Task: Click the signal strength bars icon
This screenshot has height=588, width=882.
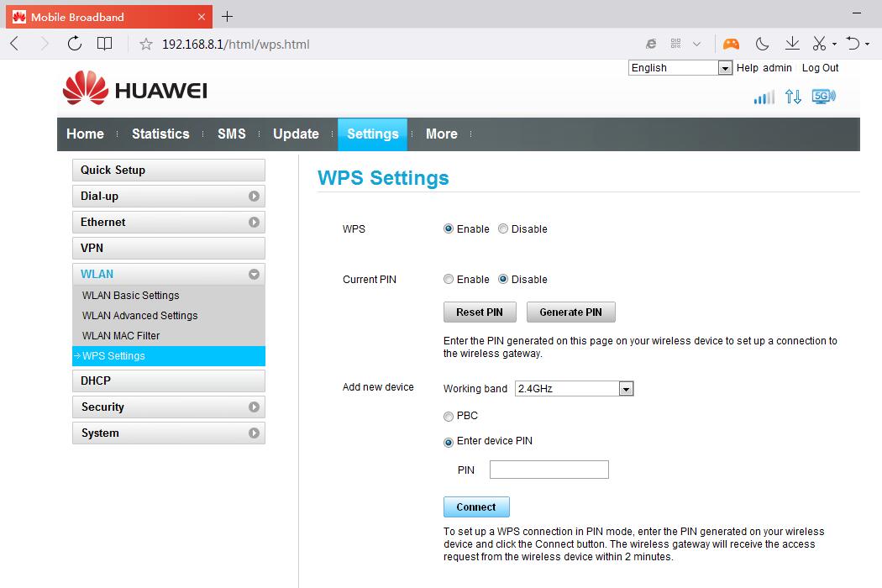Action: (x=764, y=97)
